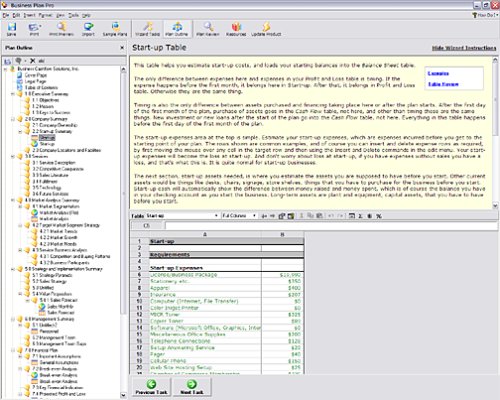This screenshot has width=500, height=400.
Task: Open the Insert menu
Action: tap(29, 15)
